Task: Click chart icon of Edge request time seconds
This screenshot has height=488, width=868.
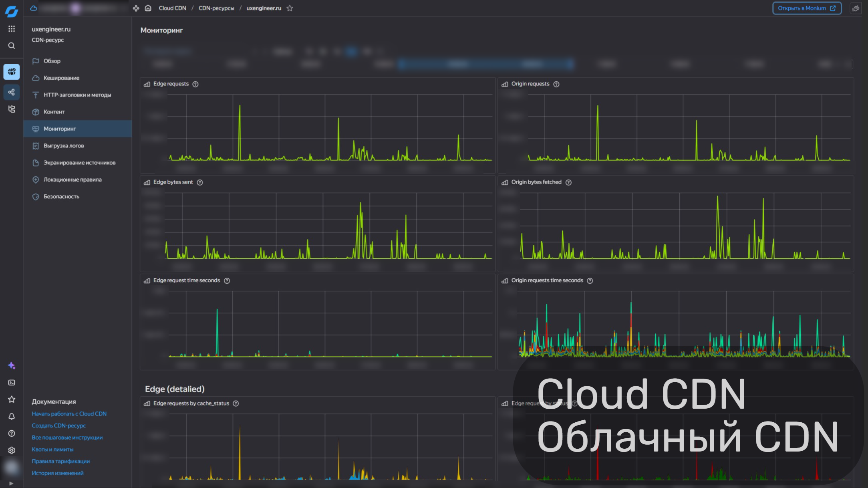Action: [x=147, y=281]
